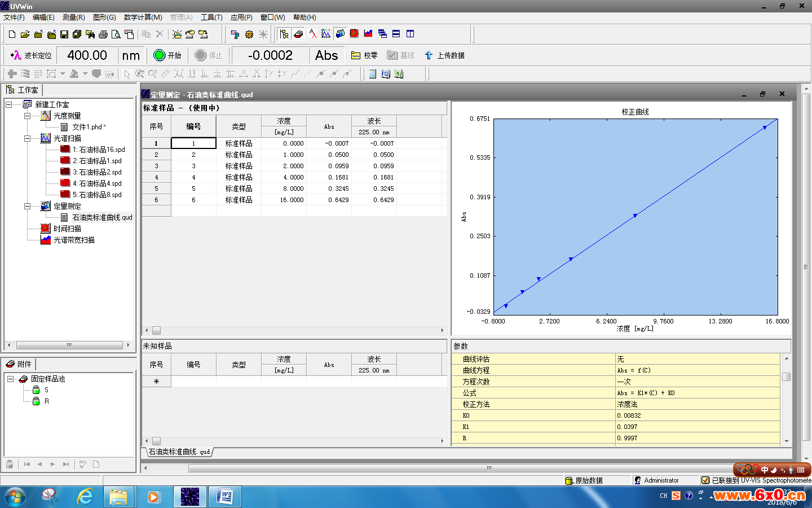The width and height of the screenshot is (812, 508).
Task: Select 文件1.phd in the workspace tree
Action: (89, 127)
